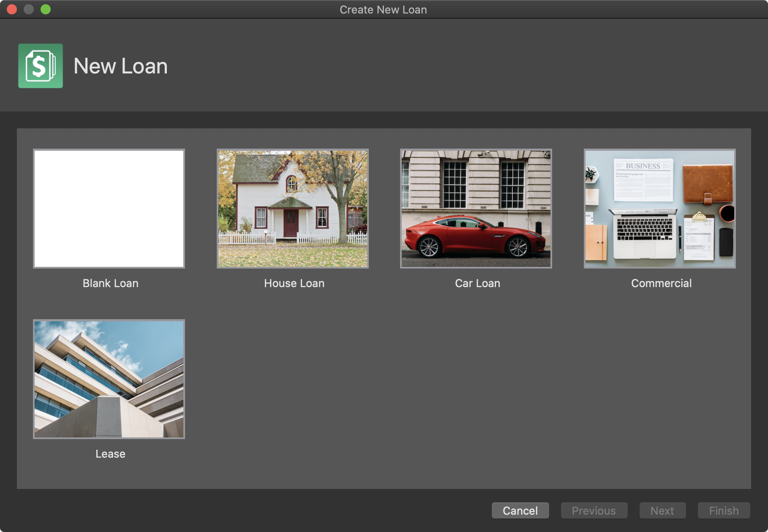Pick the red car Car Loan image
The height and width of the screenshot is (532, 768).
476,209
